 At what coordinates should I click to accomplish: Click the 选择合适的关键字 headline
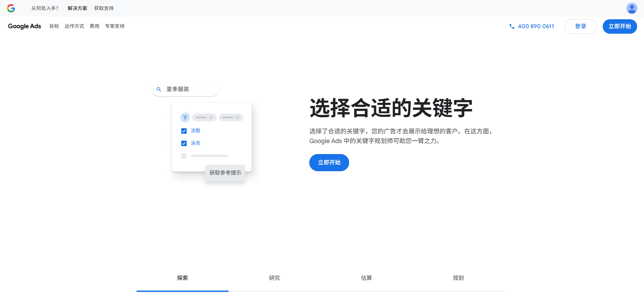tap(391, 108)
